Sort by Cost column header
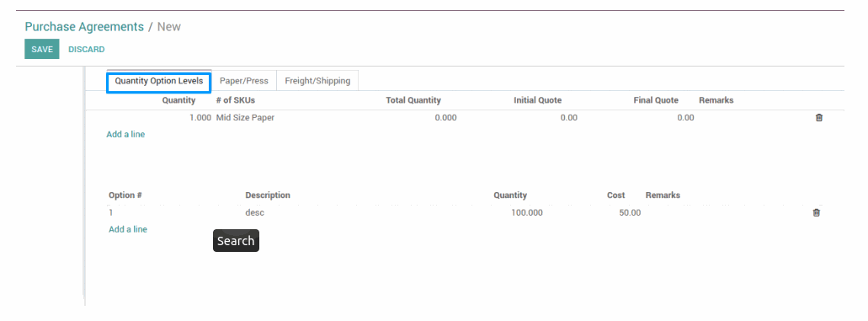 [615, 195]
